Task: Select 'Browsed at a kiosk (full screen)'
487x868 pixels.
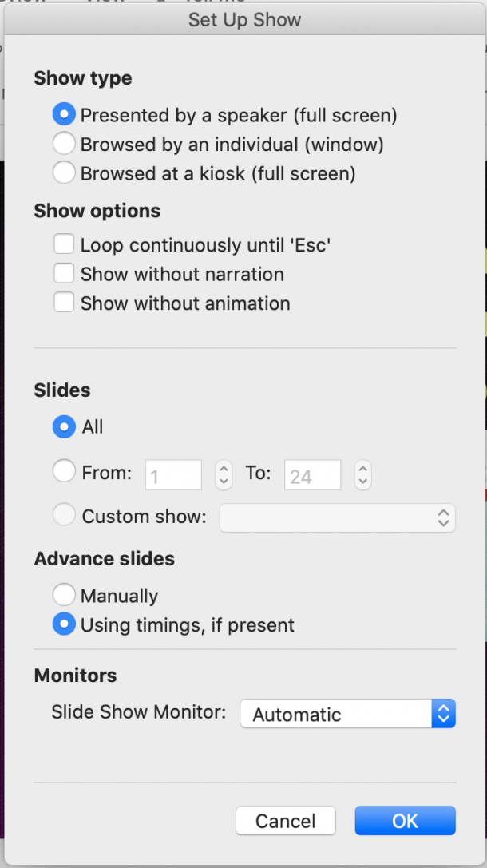Action: [64, 172]
